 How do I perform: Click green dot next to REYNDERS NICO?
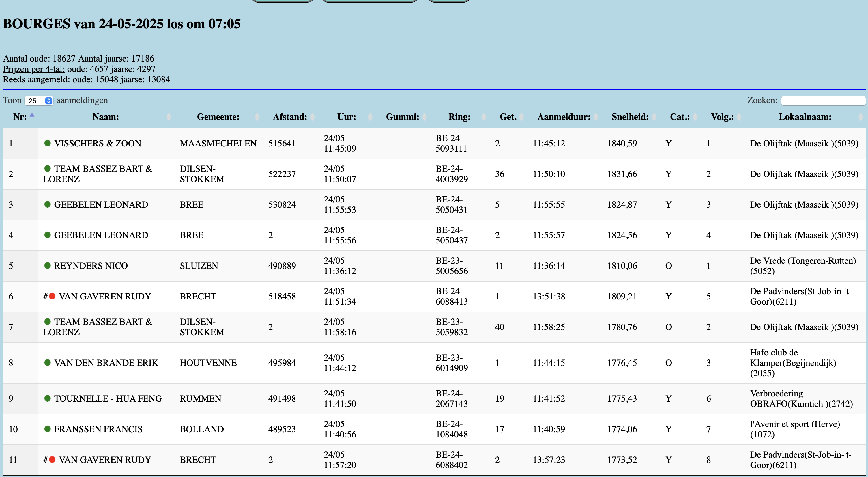(48, 266)
